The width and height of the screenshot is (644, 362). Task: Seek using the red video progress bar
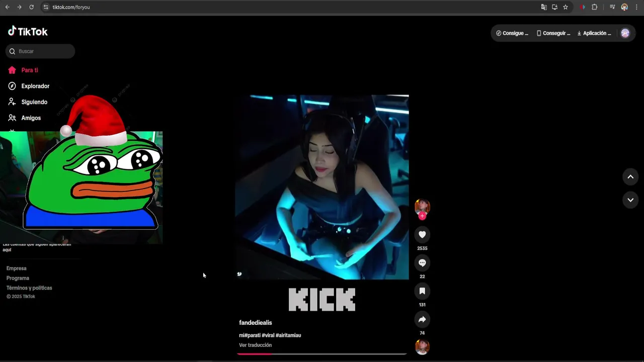[x=322, y=354]
